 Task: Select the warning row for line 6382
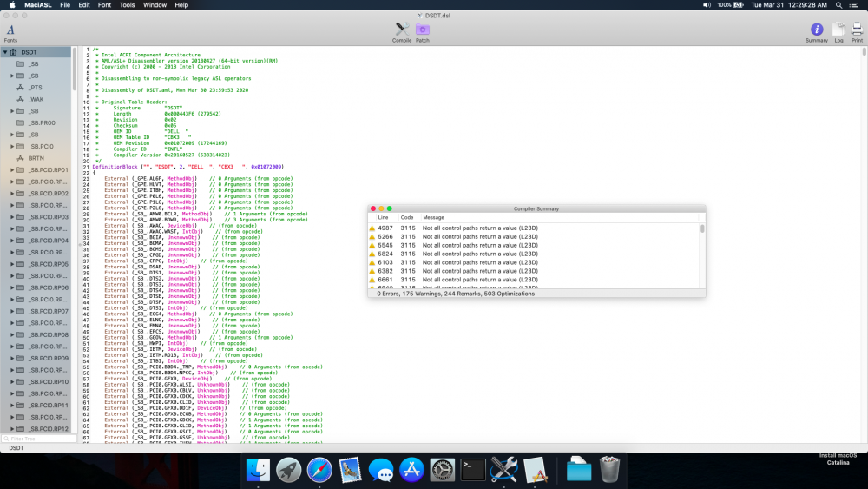534,271
